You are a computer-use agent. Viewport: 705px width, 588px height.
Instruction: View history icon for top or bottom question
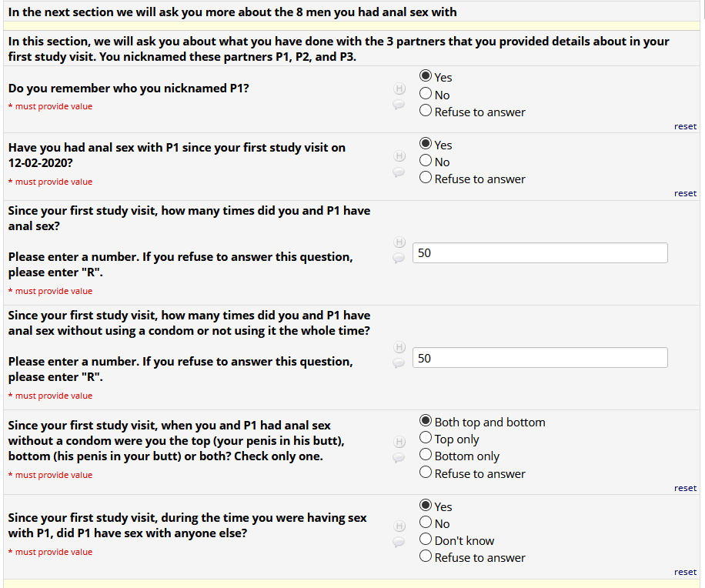[x=399, y=442]
